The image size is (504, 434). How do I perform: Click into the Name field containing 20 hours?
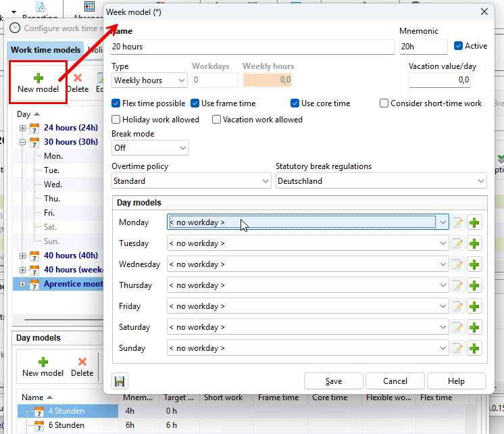click(252, 47)
